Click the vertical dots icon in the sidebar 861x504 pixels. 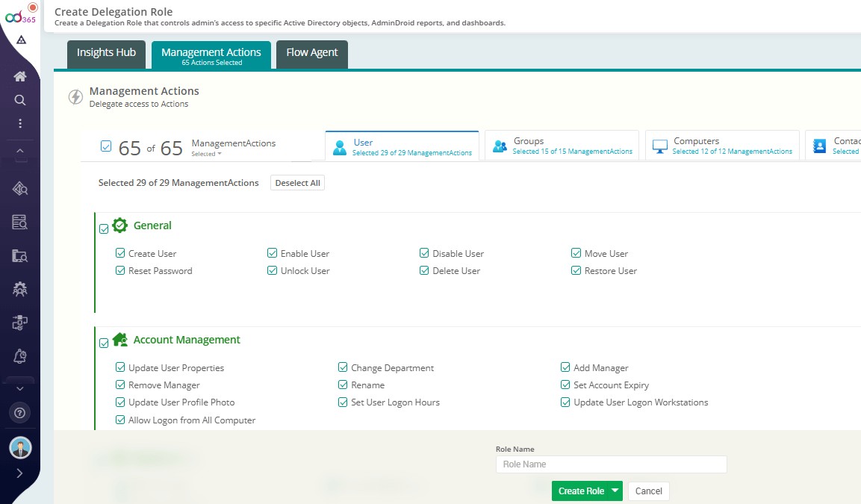pyautogui.click(x=19, y=124)
